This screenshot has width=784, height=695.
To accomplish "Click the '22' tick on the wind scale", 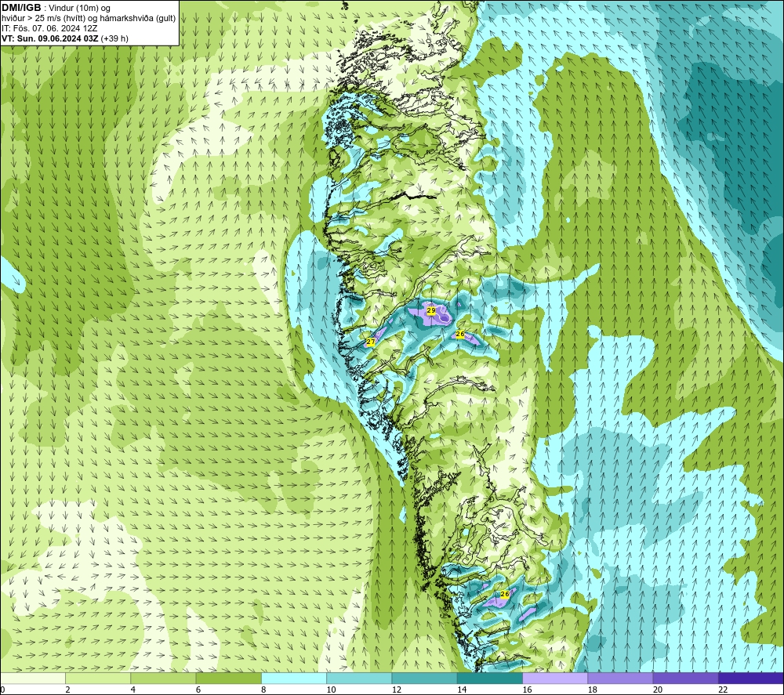I will tap(723, 690).
